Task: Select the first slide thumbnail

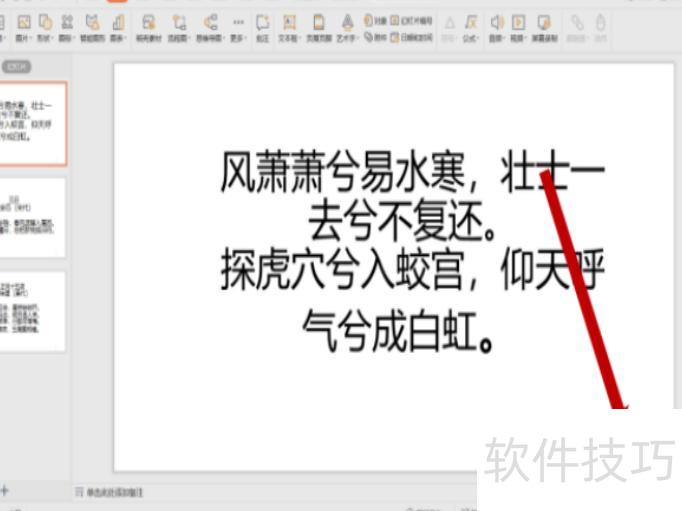Action: pyautogui.click(x=33, y=124)
